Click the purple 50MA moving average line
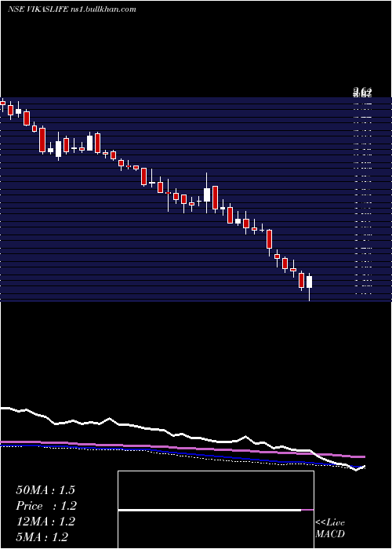Viewport: 392px width, 549px height. point(182,448)
